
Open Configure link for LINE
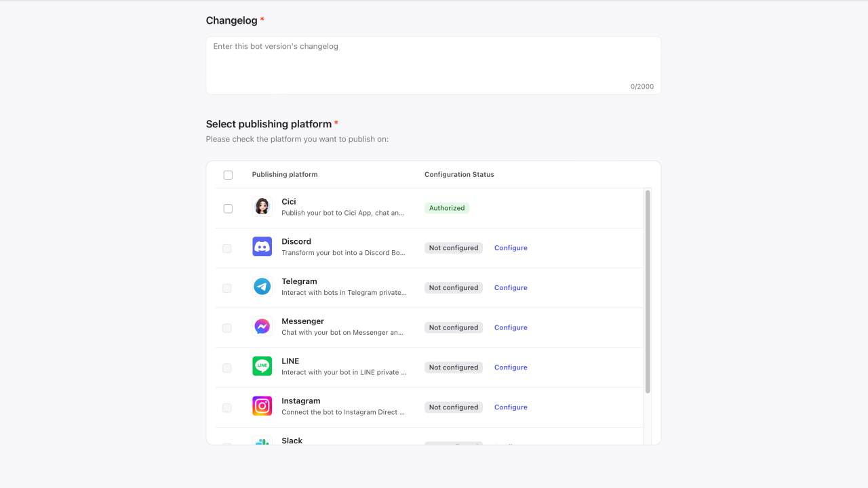click(x=511, y=367)
